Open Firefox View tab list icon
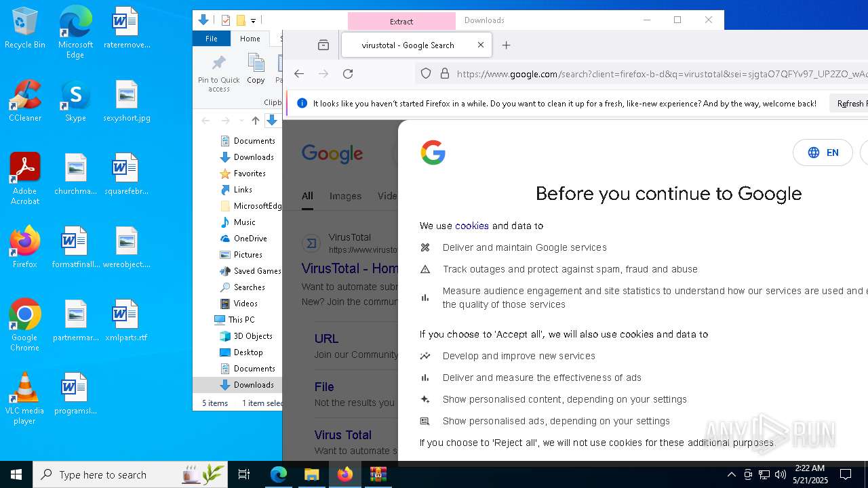The image size is (868, 488). (x=323, y=45)
